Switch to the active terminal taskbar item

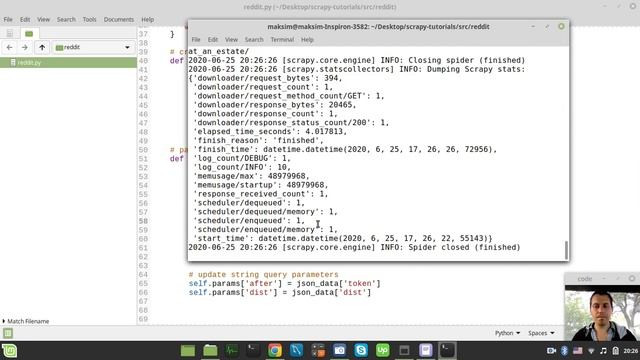447,350
